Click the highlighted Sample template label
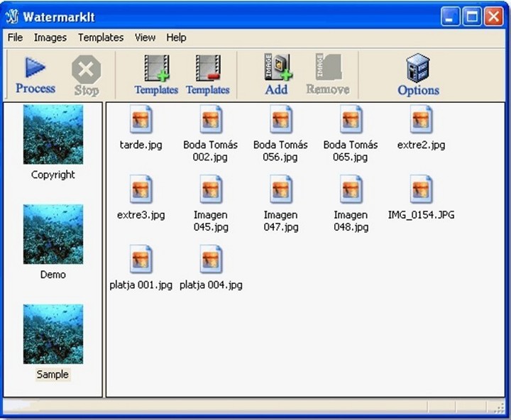The height and width of the screenshot is (420, 511). coord(53,375)
